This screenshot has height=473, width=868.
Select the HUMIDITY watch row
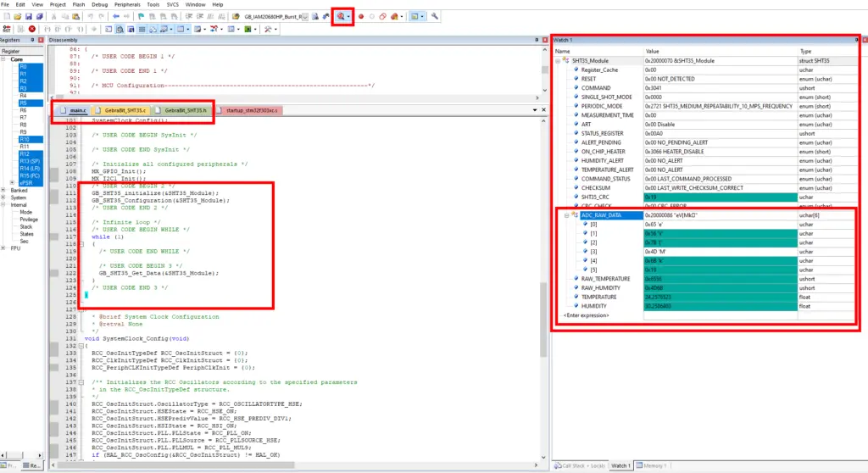coord(705,306)
